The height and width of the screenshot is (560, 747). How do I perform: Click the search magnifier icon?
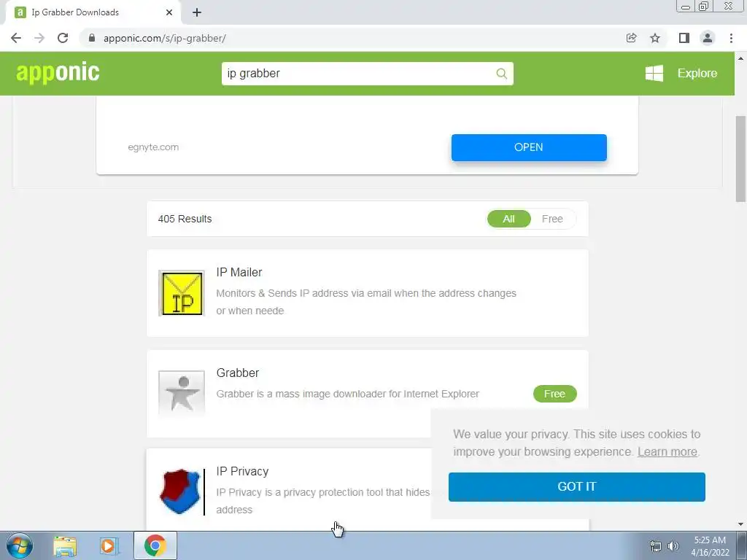pyautogui.click(x=501, y=74)
